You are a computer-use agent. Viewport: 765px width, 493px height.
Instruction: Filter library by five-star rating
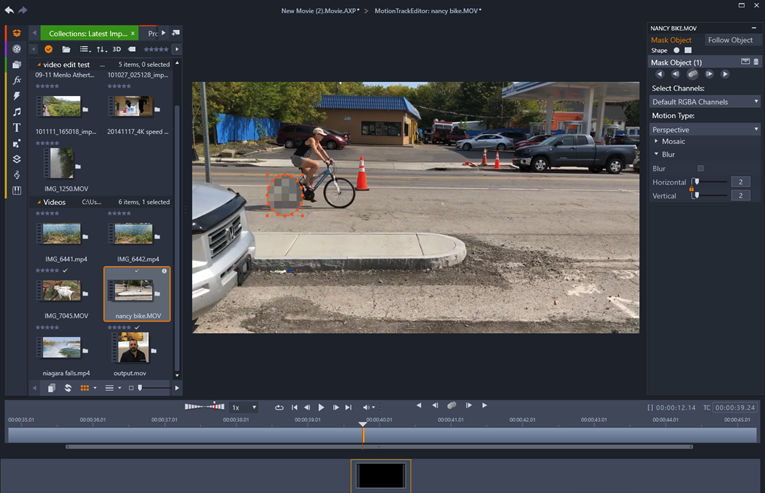point(156,49)
